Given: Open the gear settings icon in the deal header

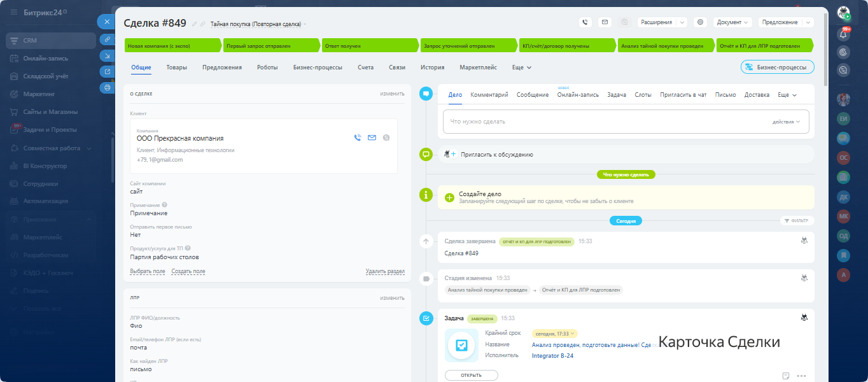Looking at the screenshot, I should [x=700, y=22].
